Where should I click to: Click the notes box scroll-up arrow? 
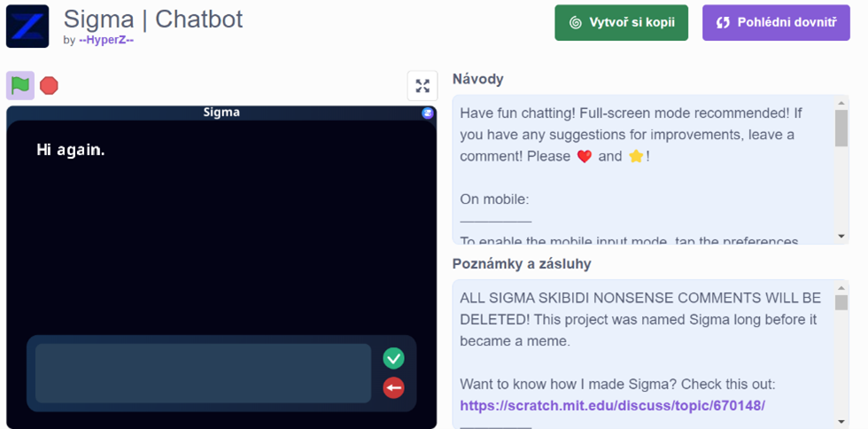click(841, 288)
